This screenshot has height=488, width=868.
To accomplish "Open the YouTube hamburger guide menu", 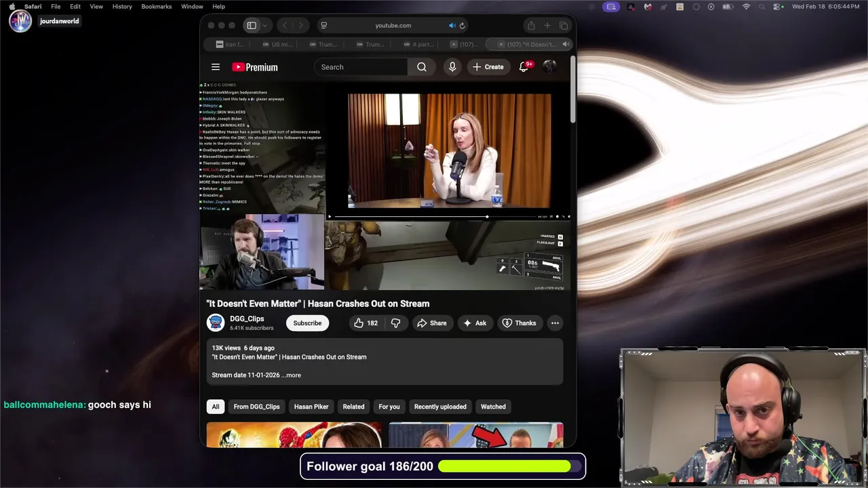I will point(216,67).
